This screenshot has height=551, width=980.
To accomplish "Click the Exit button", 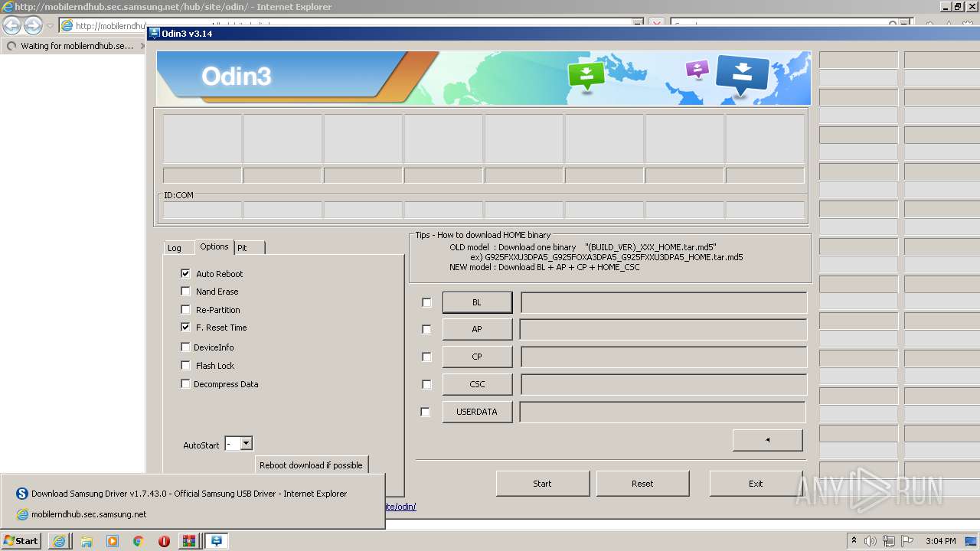I will [756, 484].
